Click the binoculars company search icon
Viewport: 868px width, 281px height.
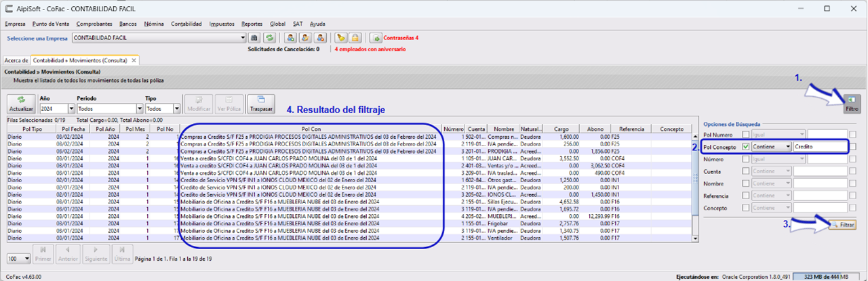(255, 38)
